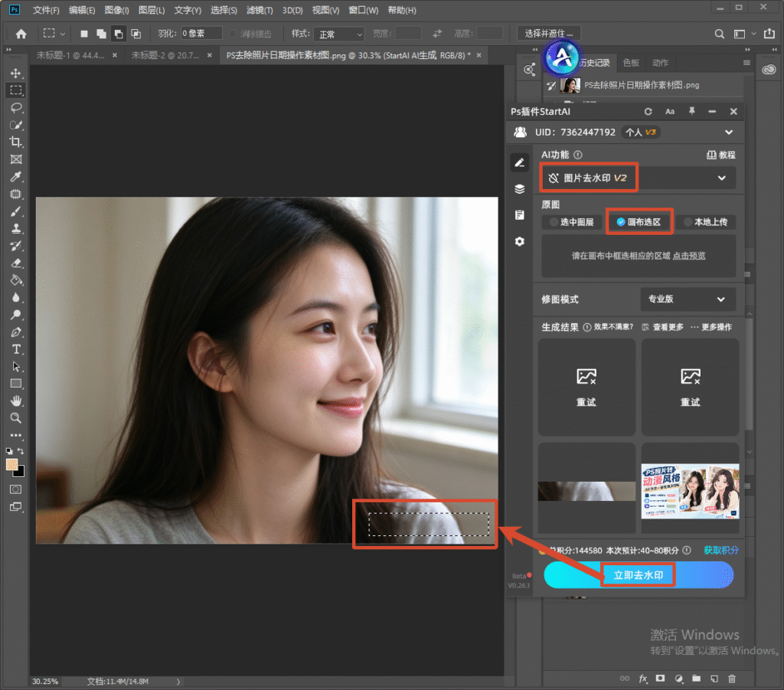Select the 选中图层 radio option
The height and width of the screenshot is (690, 784).
click(571, 222)
